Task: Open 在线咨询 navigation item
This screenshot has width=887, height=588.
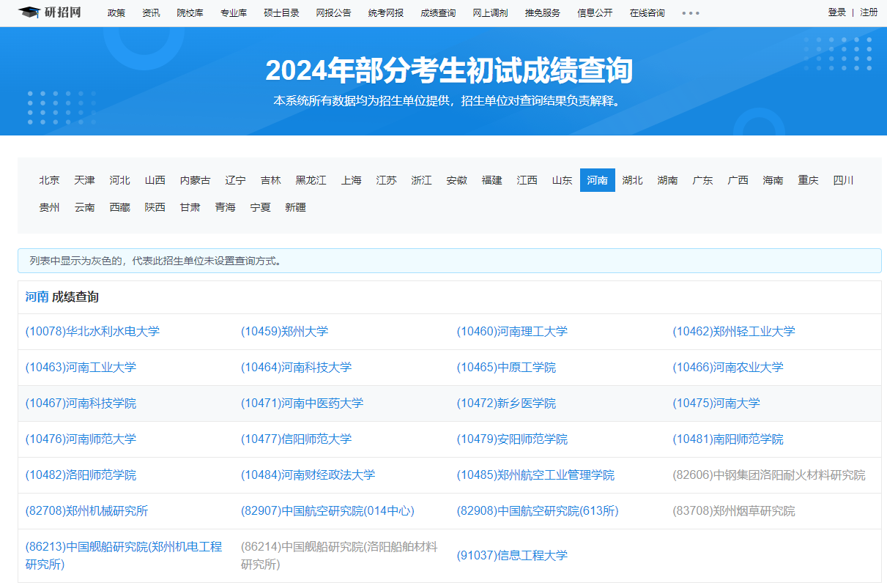Action: point(647,13)
